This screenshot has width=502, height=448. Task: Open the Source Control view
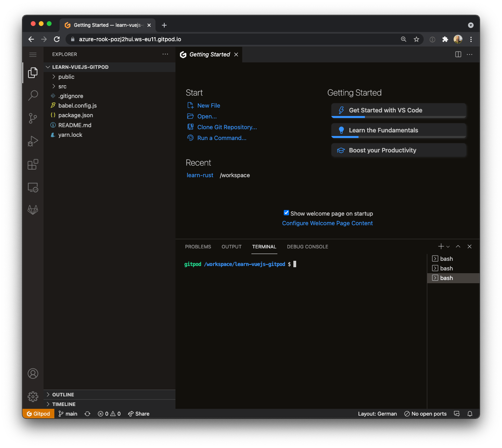(x=33, y=118)
